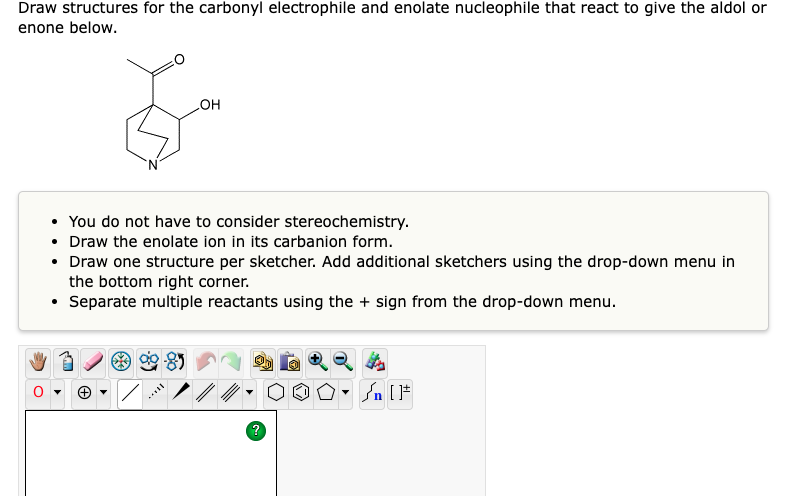Click inside the sketcher drawing canvas
Image resolution: width=792 pixels, height=496 pixels.
151,454
